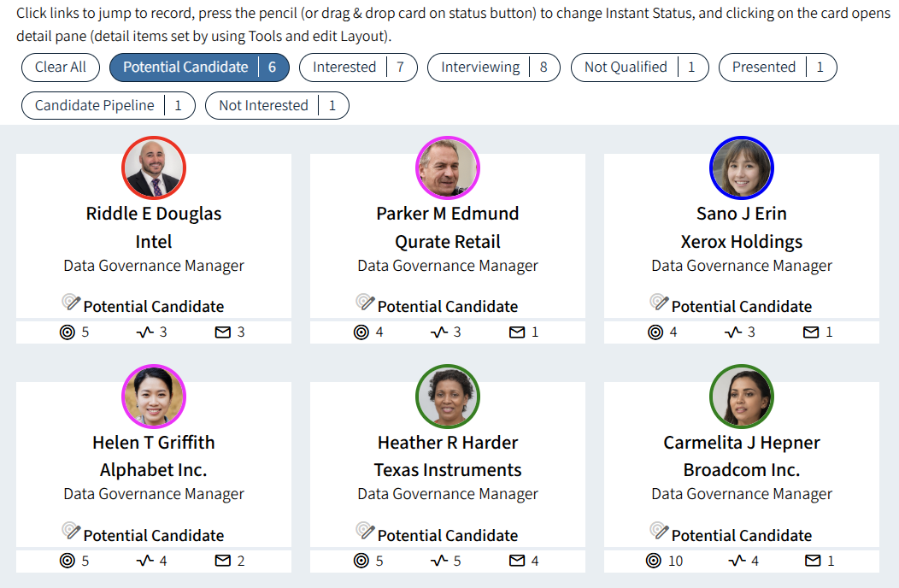Screen dimensions: 899x588
Task: Click envelope icon on Sano J Erin card
Action: coord(811,332)
